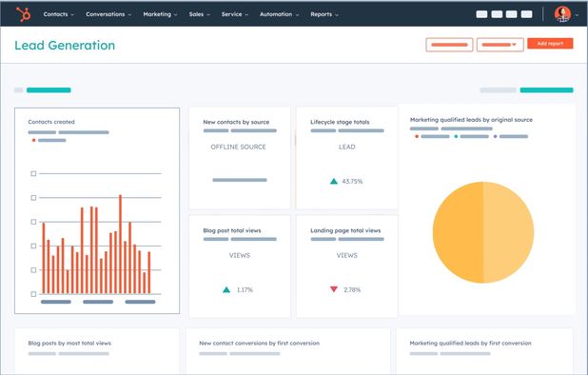
Task: Click the OFFLINE SOURCE label
Action: pos(238,147)
